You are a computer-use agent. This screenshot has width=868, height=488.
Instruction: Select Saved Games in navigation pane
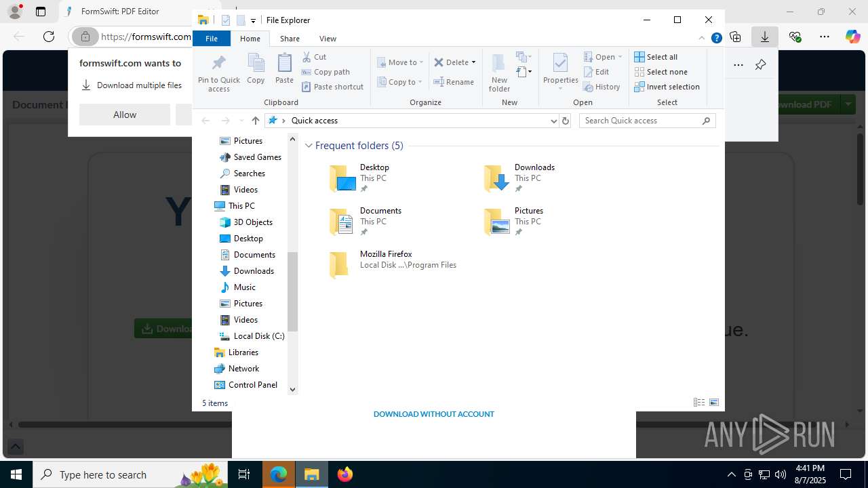[x=250, y=157]
